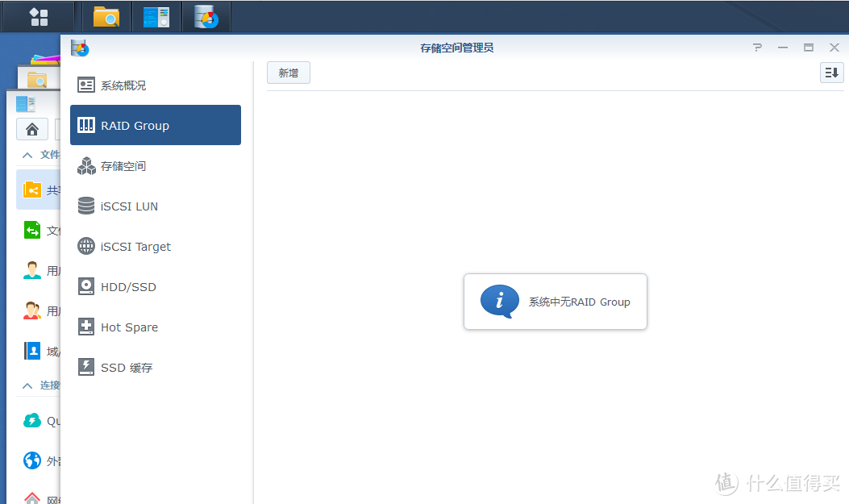Open File Station from the taskbar
The width and height of the screenshot is (849, 504).
click(x=106, y=17)
